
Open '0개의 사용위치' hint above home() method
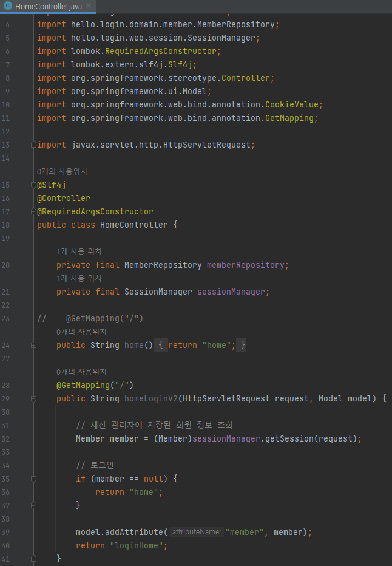[81, 332]
